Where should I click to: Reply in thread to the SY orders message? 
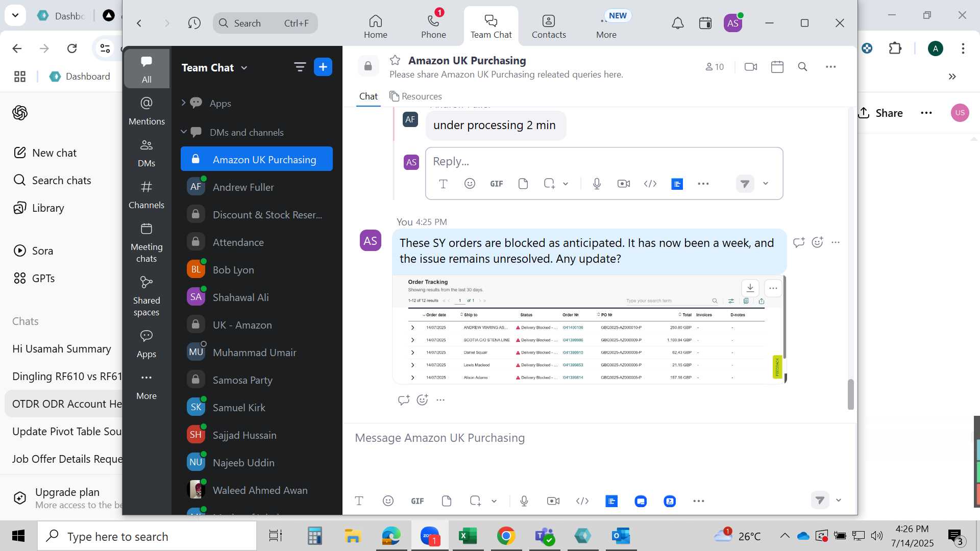tap(799, 242)
